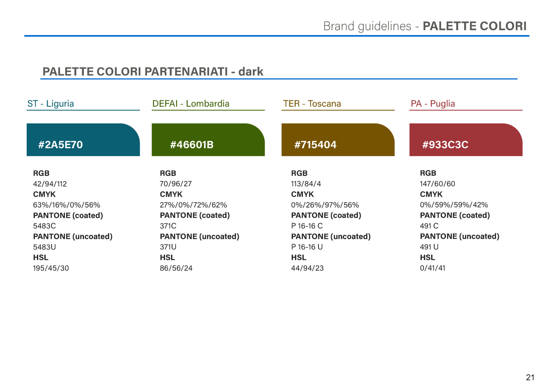Click the brown #715404 color swatch
This screenshot has height=392, width=554.
[338, 140]
